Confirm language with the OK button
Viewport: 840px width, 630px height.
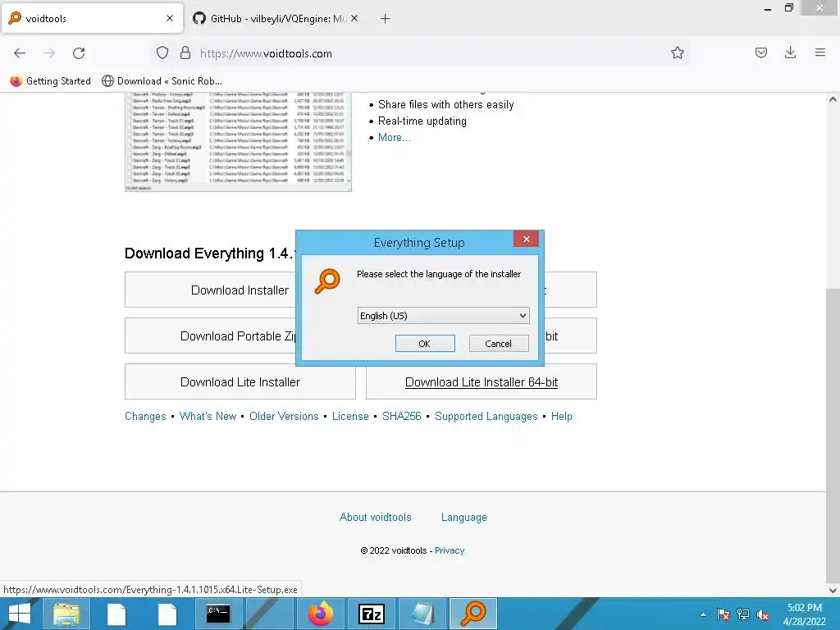pyautogui.click(x=425, y=344)
